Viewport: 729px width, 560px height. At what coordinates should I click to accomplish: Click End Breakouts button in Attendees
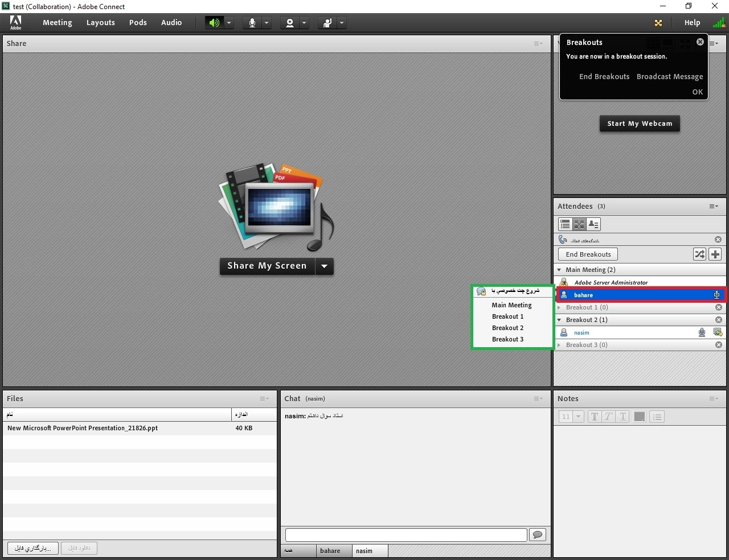pos(588,254)
